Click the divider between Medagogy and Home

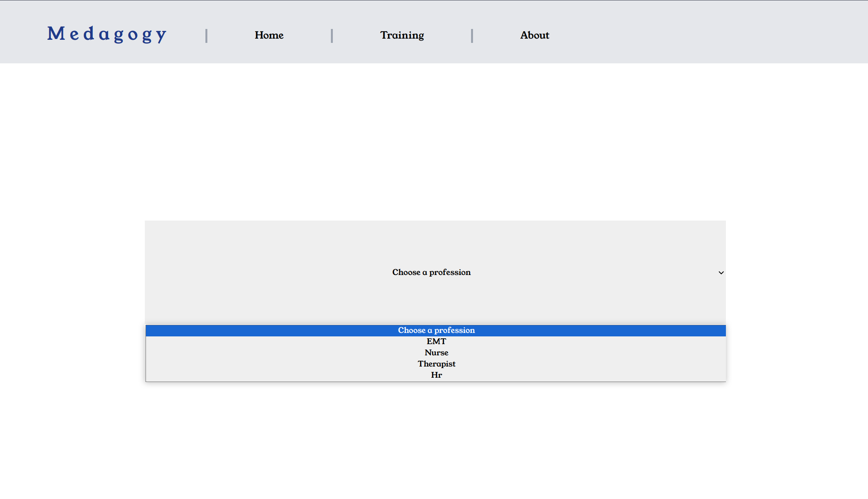pyautogui.click(x=207, y=36)
